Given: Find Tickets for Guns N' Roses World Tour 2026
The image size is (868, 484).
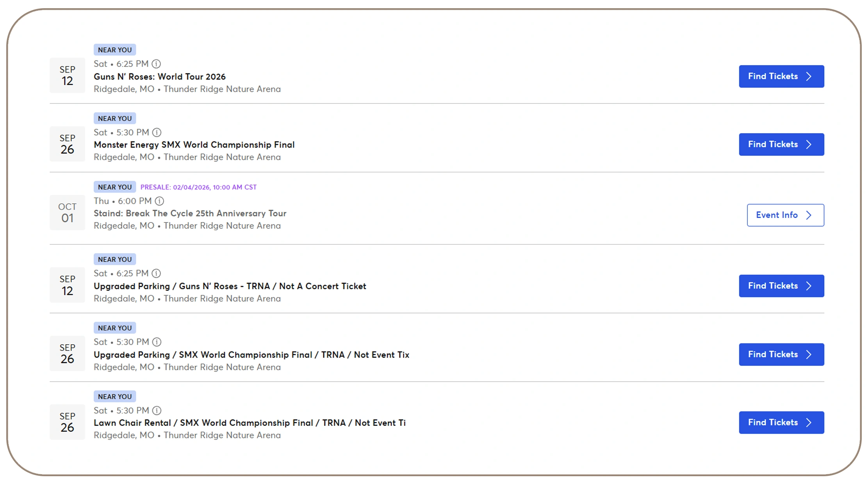Looking at the screenshot, I should pos(781,77).
